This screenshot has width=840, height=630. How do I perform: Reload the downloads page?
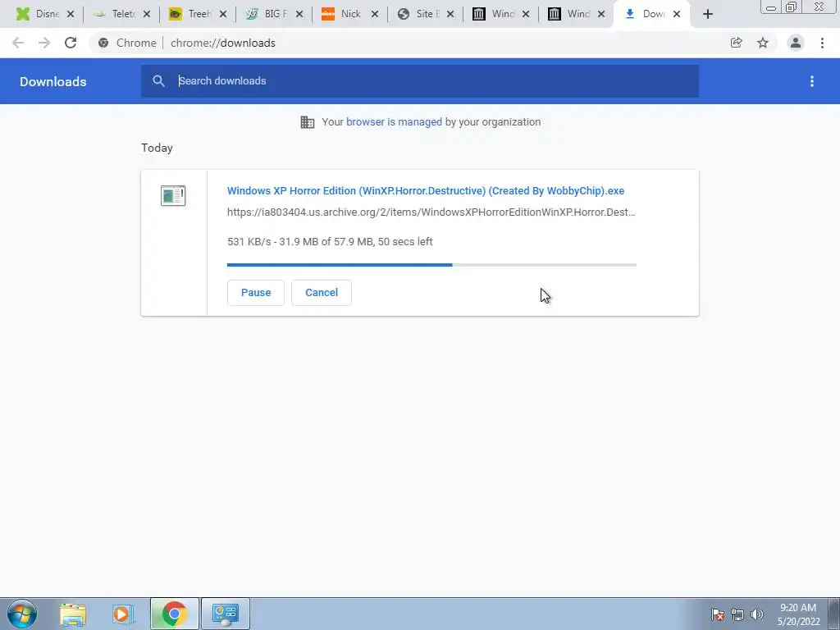point(71,43)
